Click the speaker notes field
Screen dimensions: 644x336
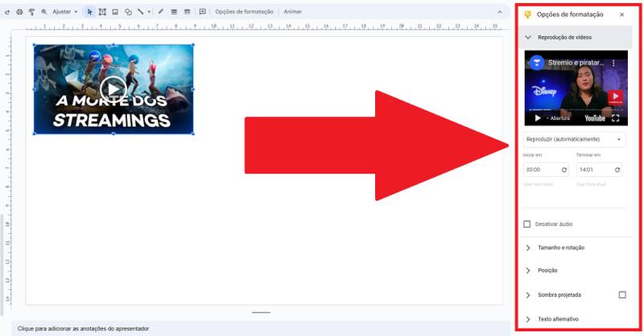coord(261,329)
